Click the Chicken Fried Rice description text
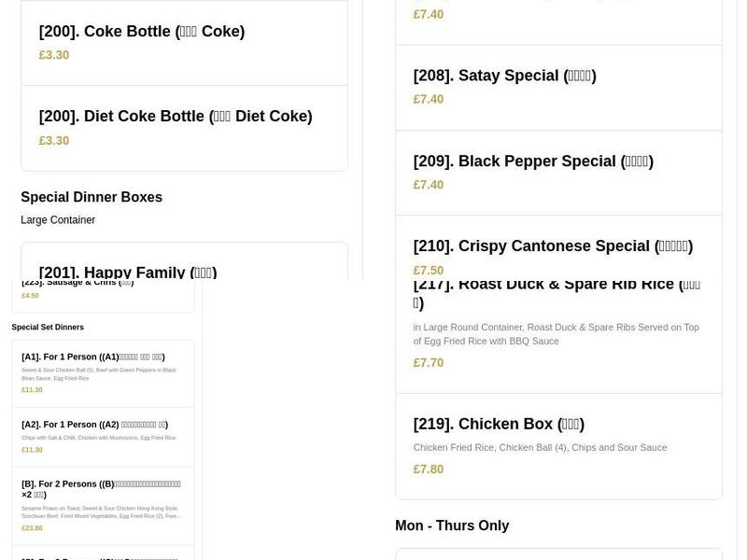747x560 pixels. click(540, 447)
